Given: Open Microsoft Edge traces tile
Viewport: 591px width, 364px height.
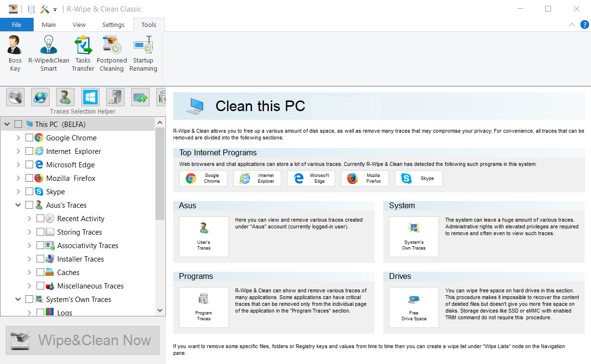Looking at the screenshot, I should click(311, 178).
